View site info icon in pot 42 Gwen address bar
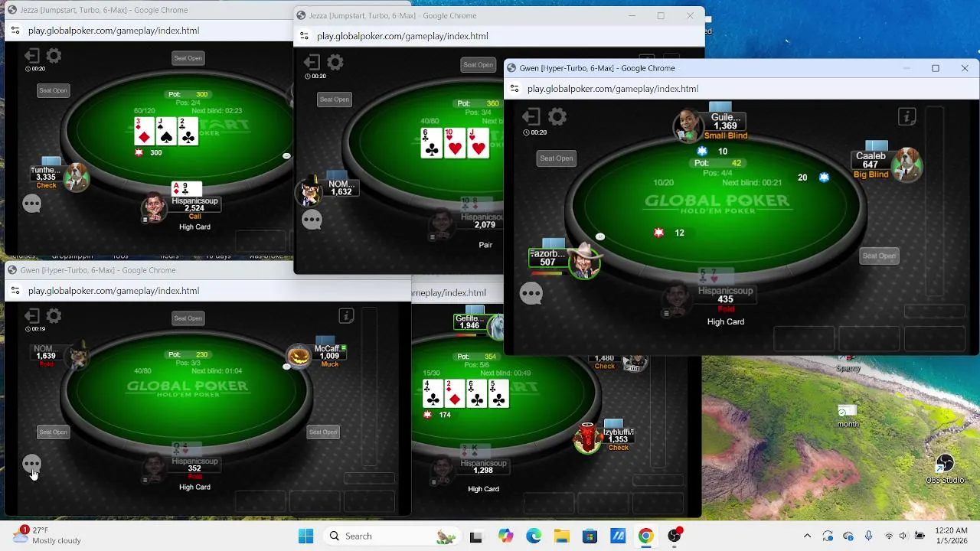980x551 pixels. [515, 89]
